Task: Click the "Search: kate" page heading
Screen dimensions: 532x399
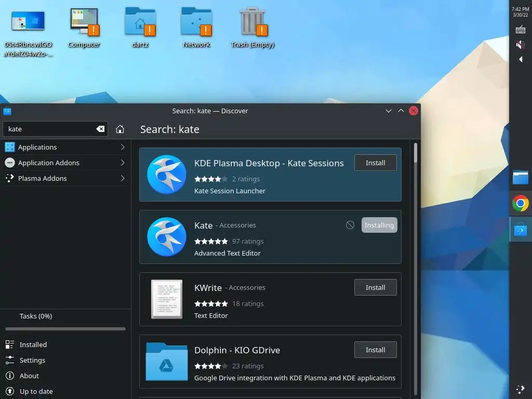Action: pos(170,129)
